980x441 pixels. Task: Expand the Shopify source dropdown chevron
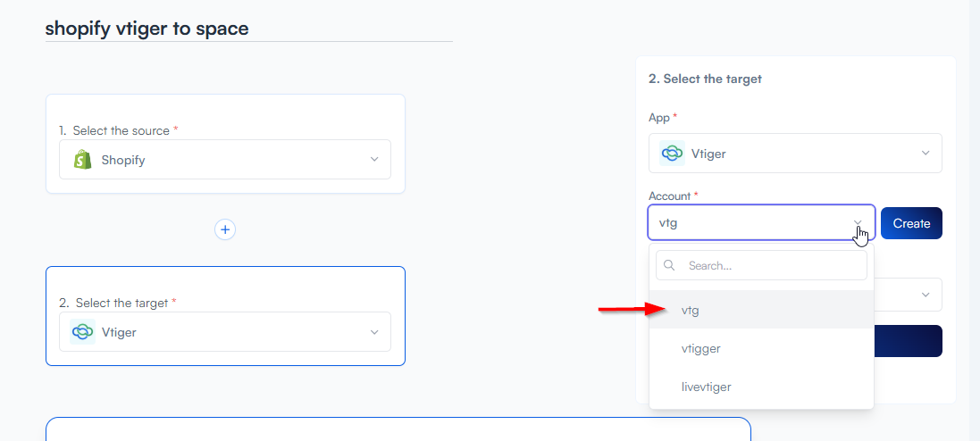pyautogui.click(x=374, y=160)
